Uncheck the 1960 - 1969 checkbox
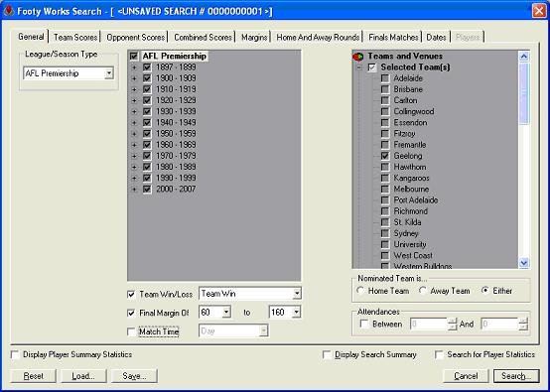The image size is (550, 392). pyautogui.click(x=147, y=145)
